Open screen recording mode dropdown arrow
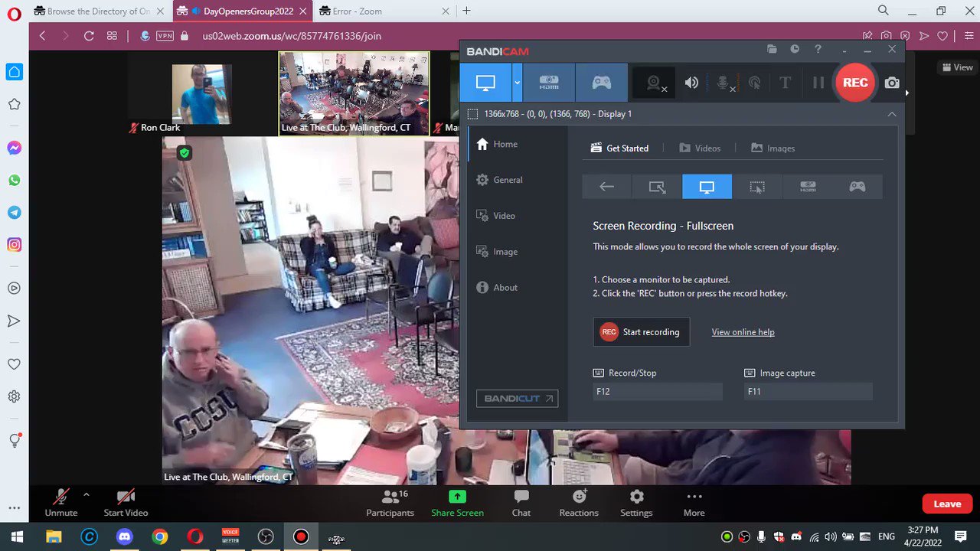Viewport: 980px width, 551px height. pos(517,83)
